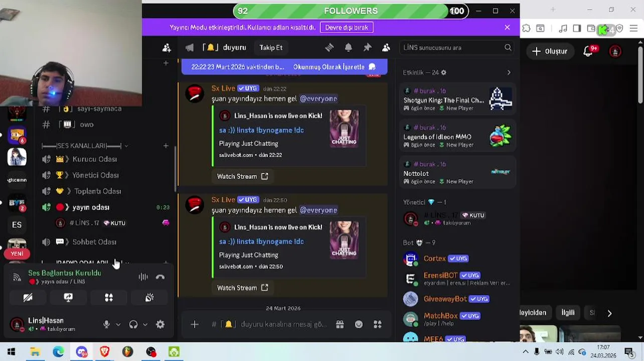
Task: Check voice connection signal icon
Action: 17,277
